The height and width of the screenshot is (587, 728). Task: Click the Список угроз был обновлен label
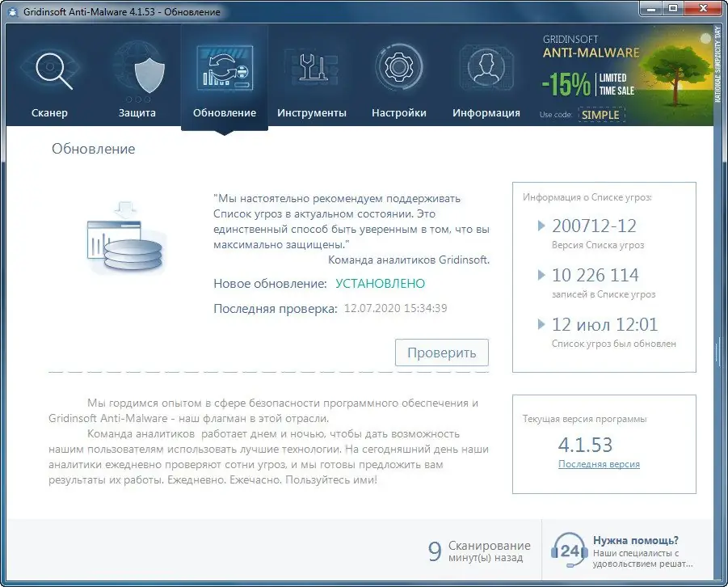(x=614, y=344)
